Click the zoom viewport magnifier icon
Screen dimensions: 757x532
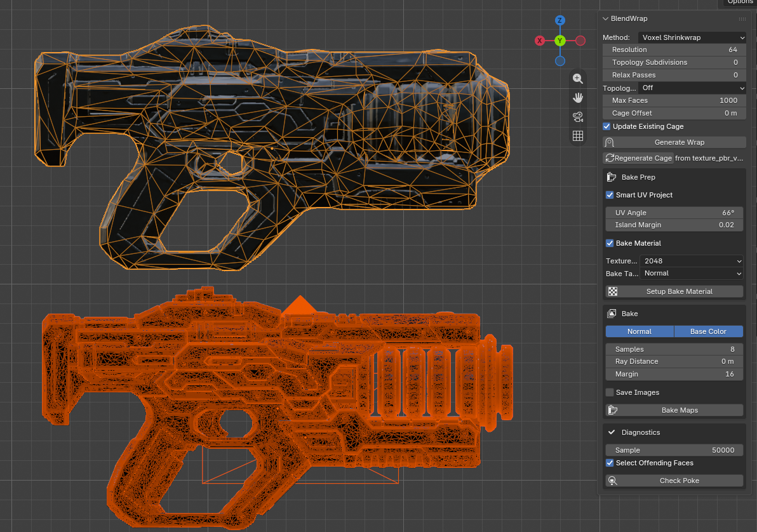pyautogui.click(x=578, y=79)
